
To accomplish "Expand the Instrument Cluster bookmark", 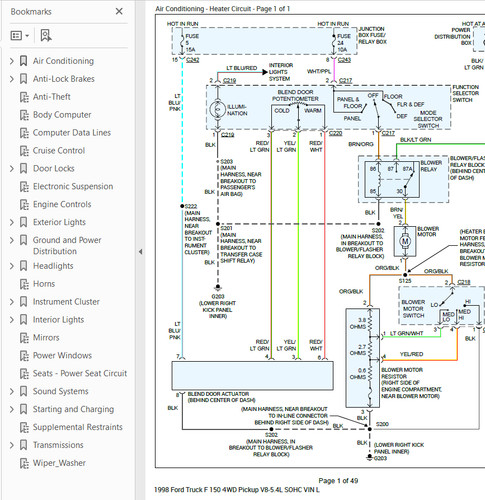I will (12, 302).
